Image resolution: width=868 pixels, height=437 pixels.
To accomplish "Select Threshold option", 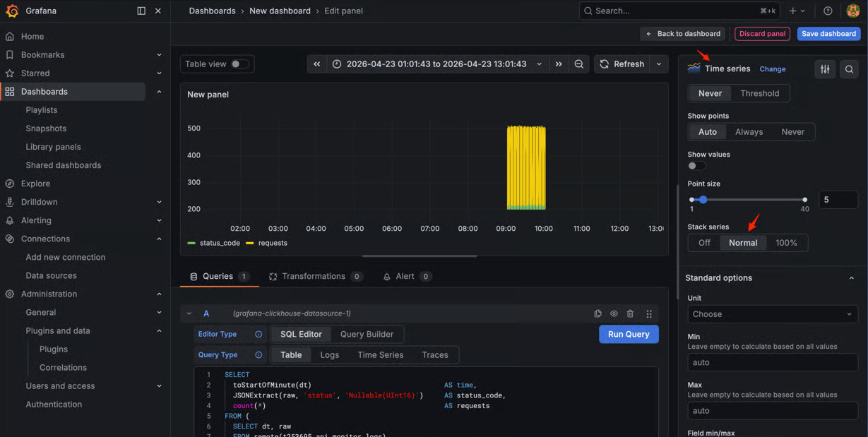I will tap(759, 93).
